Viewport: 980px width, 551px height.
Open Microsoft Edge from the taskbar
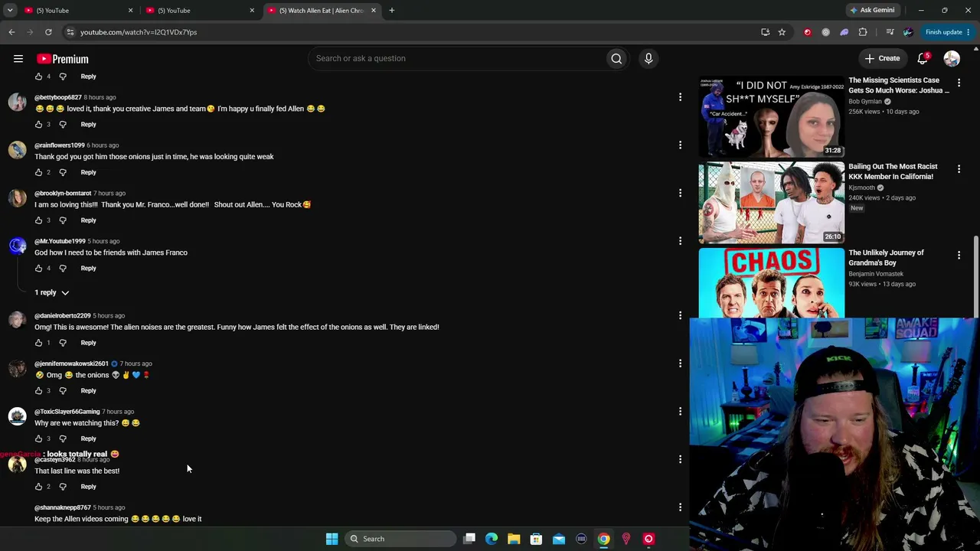(492, 539)
